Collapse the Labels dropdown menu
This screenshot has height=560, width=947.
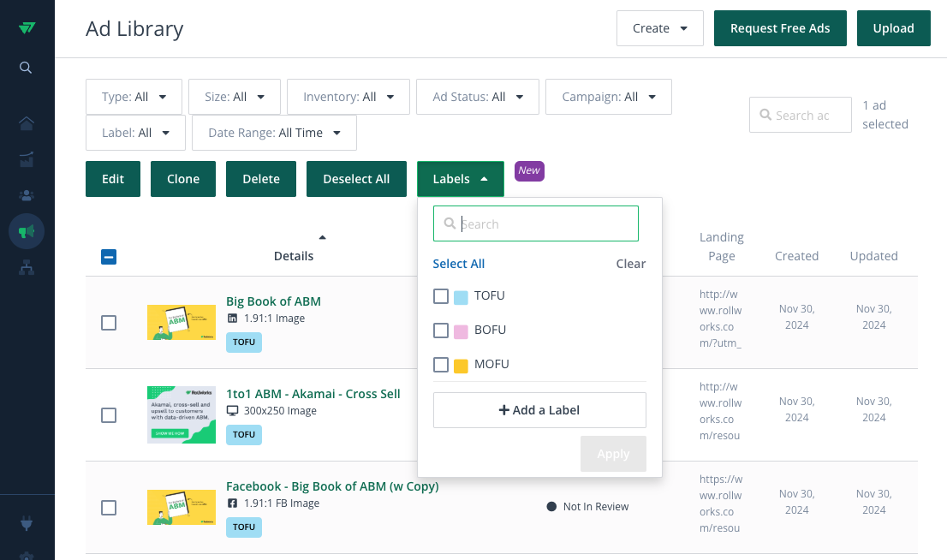pyautogui.click(x=460, y=179)
